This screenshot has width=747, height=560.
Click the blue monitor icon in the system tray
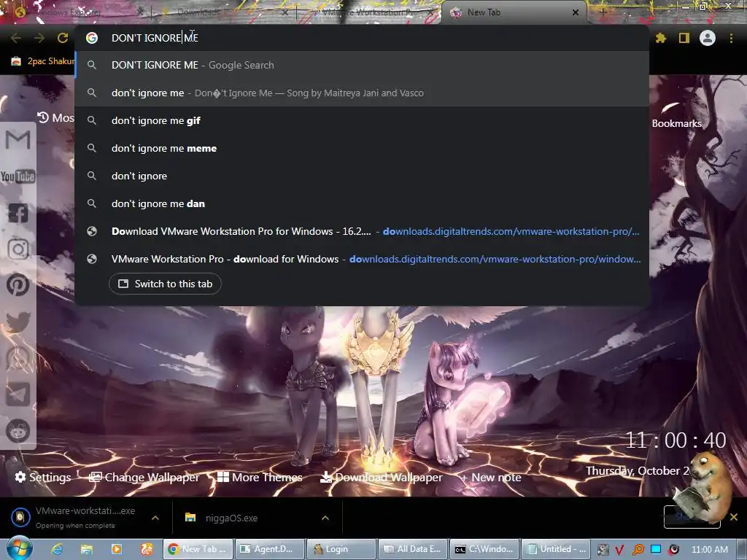[656, 550]
